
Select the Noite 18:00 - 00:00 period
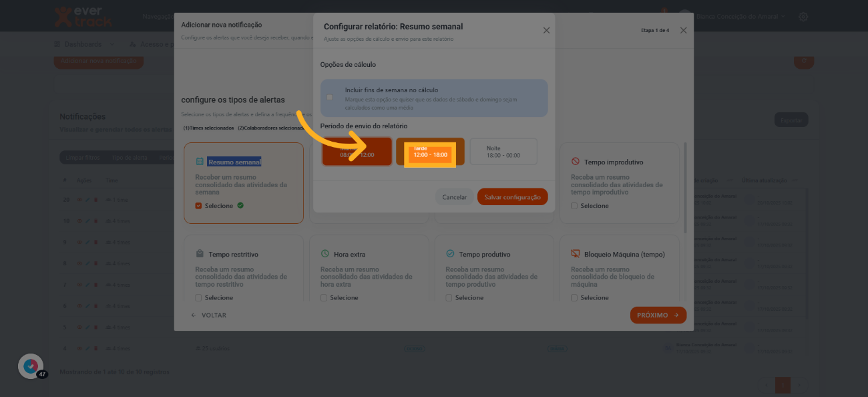click(x=503, y=152)
